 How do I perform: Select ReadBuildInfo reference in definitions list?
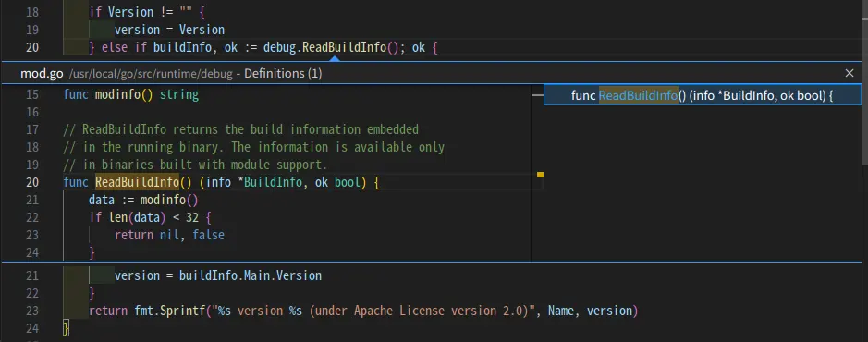(x=702, y=96)
